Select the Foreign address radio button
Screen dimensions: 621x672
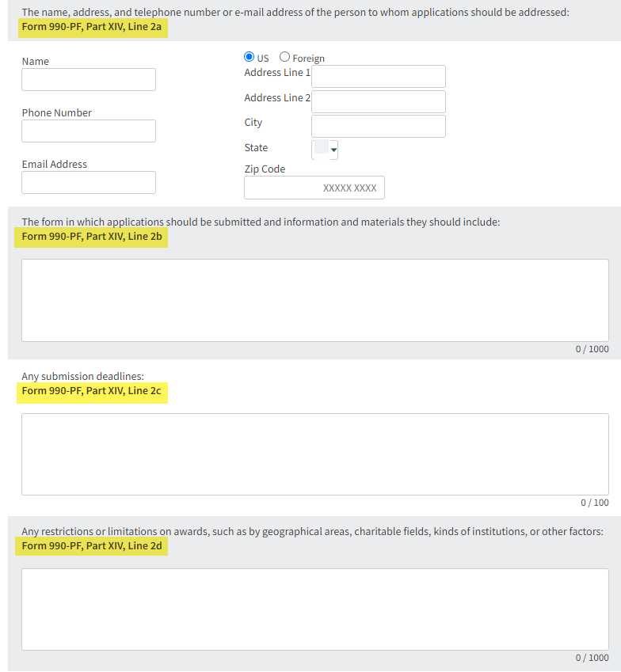coord(285,58)
